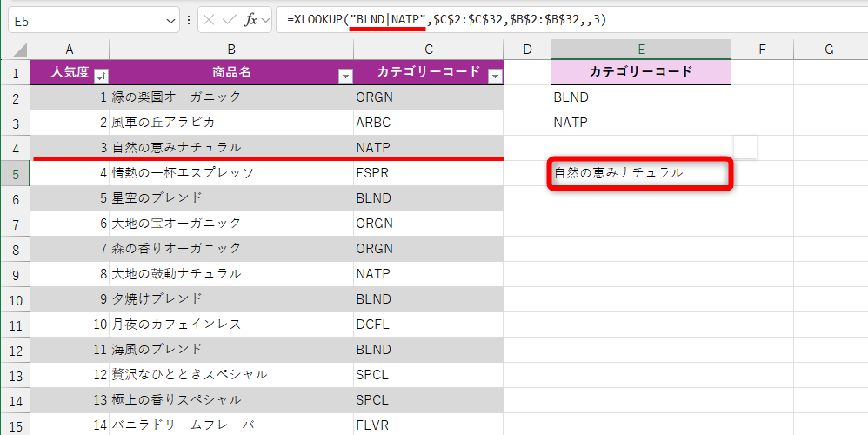Select row 1 header
Image resolution: width=868 pixels, height=435 pixels.
15,72
